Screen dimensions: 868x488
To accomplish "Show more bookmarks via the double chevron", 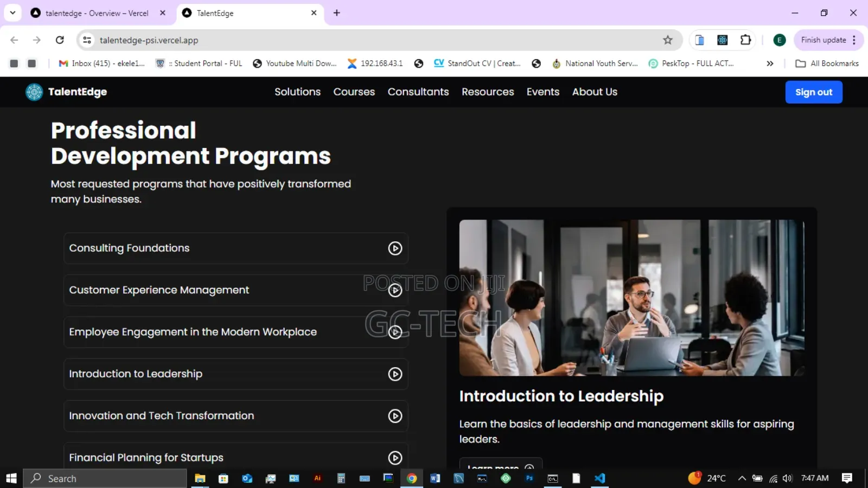I will 770,63.
